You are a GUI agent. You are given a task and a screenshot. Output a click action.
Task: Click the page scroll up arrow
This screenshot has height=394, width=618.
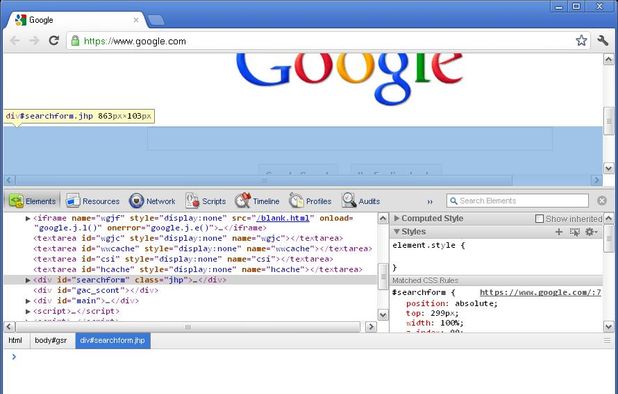tap(609, 59)
